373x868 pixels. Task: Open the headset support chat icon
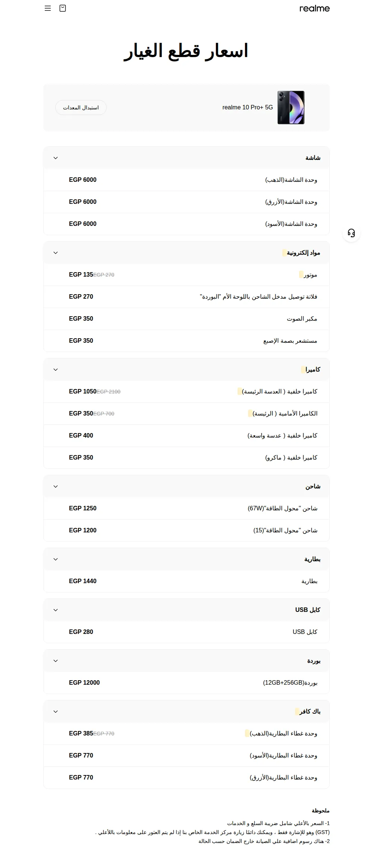[x=351, y=233]
